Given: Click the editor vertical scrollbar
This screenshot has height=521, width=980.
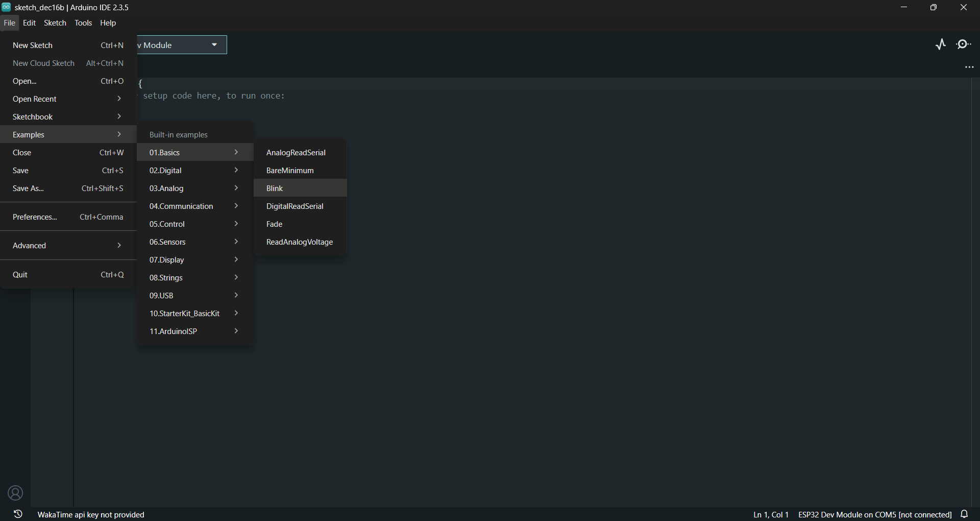Looking at the screenshot, I should [x=975, y=291].
